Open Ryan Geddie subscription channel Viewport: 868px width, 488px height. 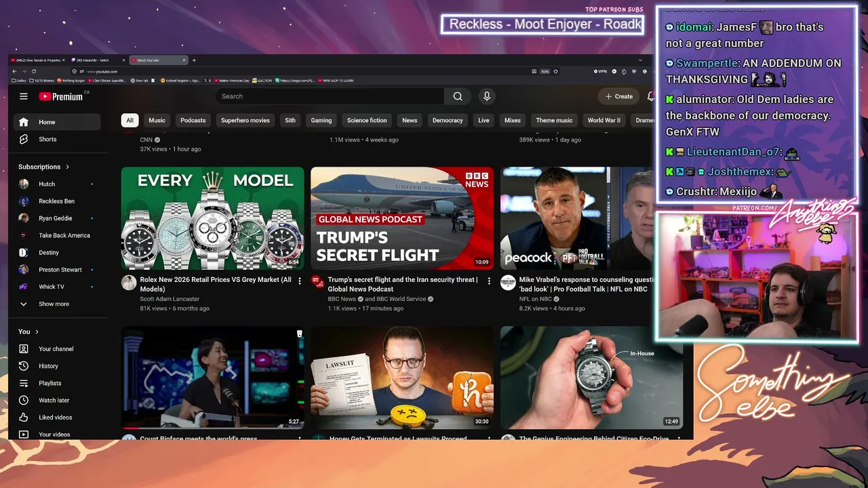57,218
